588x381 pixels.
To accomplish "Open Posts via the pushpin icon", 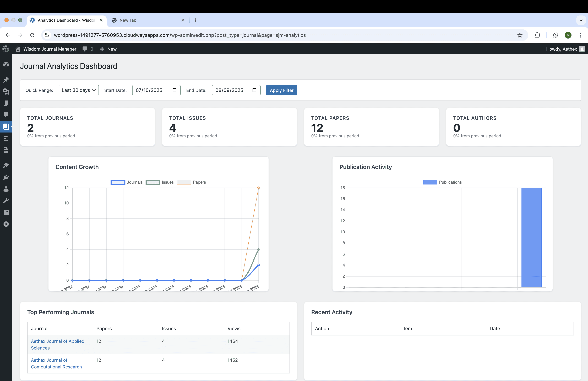I will [6, 80].
